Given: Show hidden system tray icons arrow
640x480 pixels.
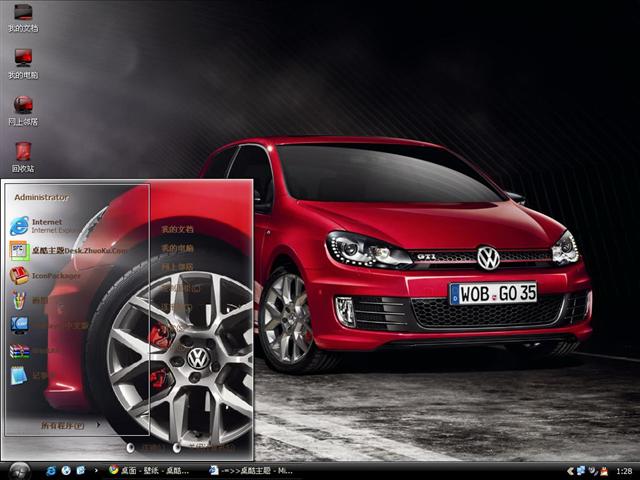Looking at the screenshot, I should click(570, 471).
